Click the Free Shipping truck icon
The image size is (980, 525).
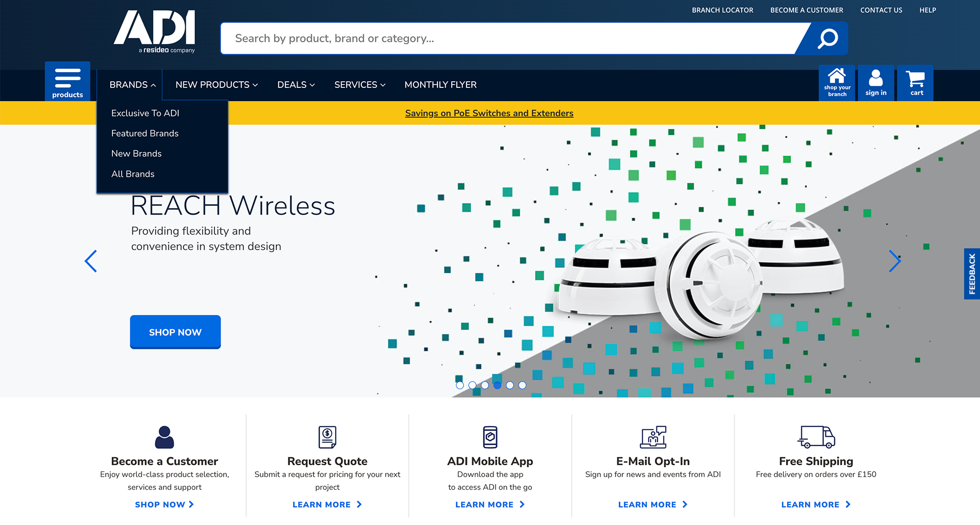(816, 437)
